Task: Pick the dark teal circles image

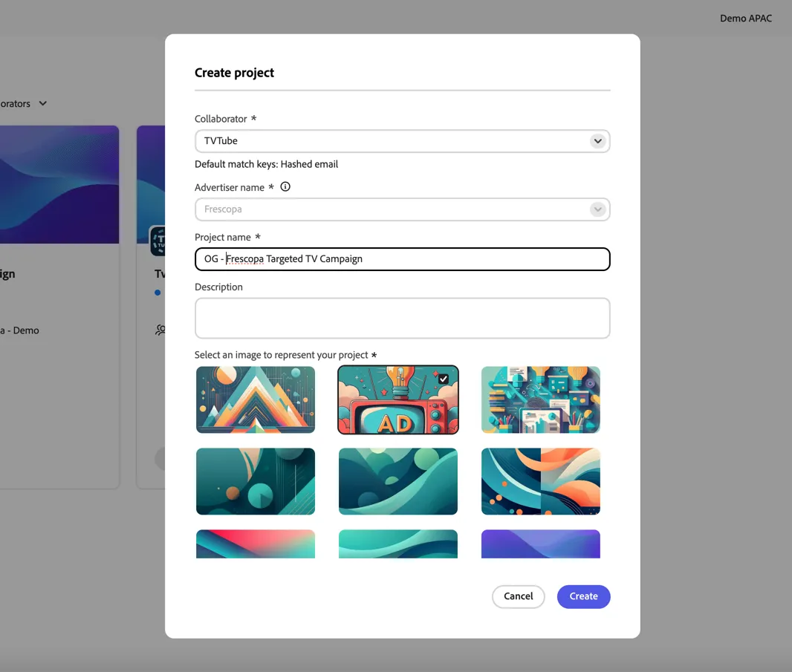Action: tap(256, 481)
